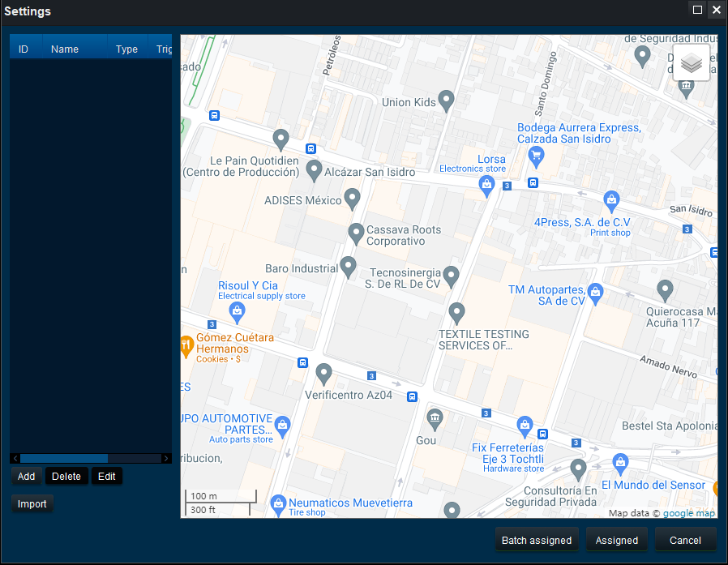The image size is (728, 565).
Task: Click the right arrow on the table scrollbar
Action: (166, 458)
